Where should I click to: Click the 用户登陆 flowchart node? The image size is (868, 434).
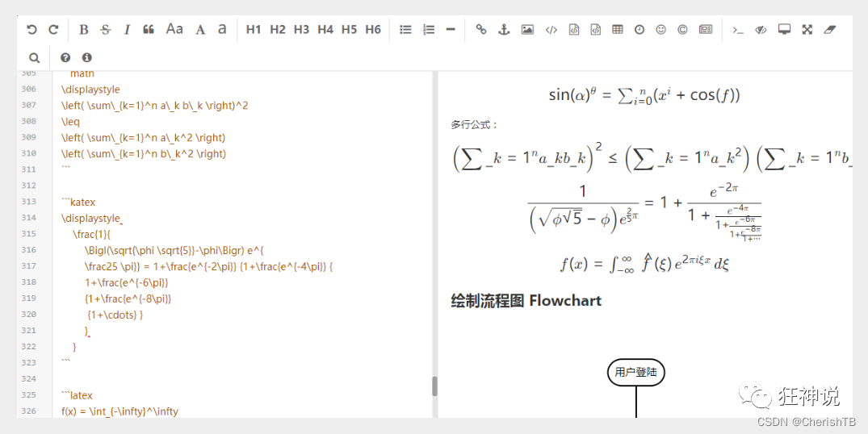636,372
